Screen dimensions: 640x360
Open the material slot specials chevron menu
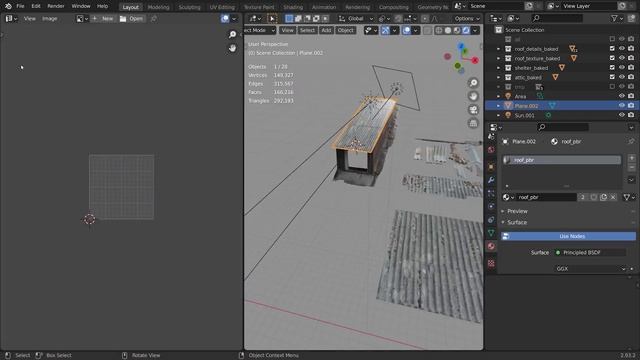click(631, 180)
